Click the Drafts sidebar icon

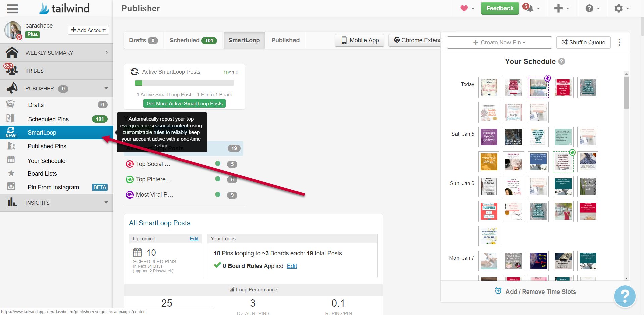point(10,104)
